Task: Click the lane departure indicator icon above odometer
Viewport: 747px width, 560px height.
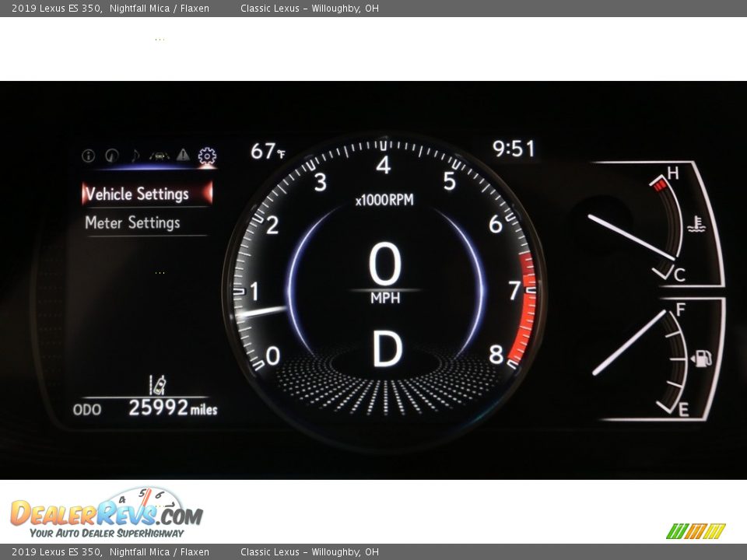Action: coord(158,385)
